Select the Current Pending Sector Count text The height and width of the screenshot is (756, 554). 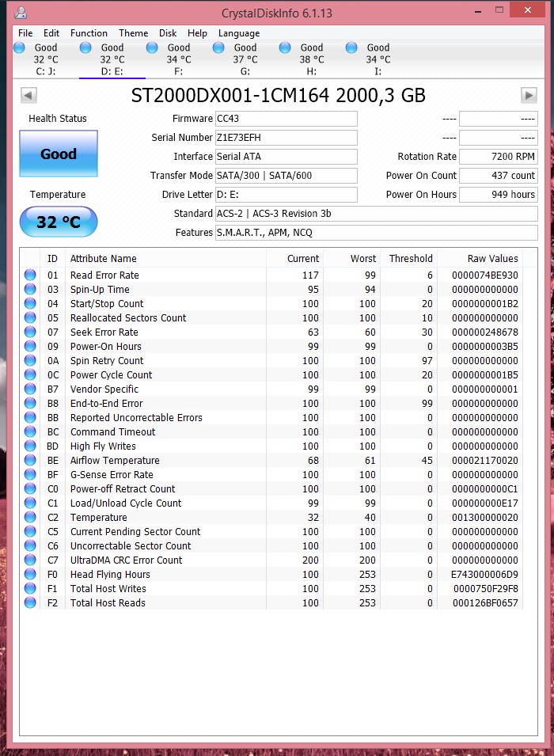pyautogui.click(x=135, y=531)
